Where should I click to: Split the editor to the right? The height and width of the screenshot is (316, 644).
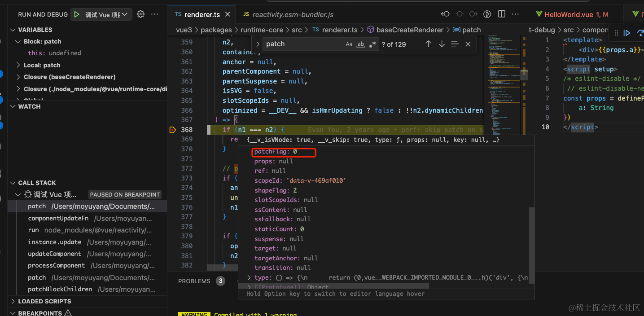coord(502,14)
